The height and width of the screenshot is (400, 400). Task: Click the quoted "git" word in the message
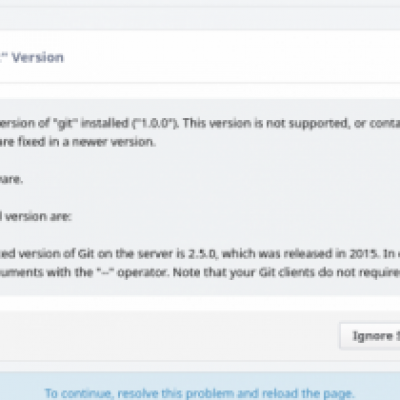click(x=65, y=124)
